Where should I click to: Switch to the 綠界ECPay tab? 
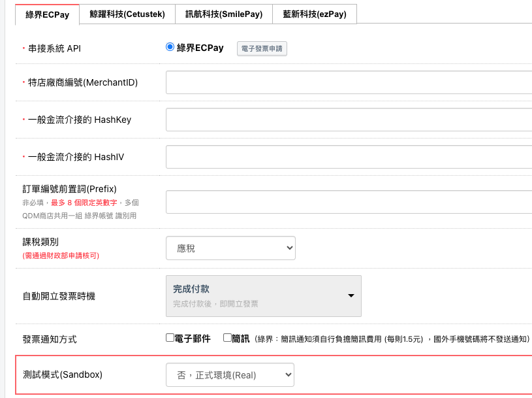pos(47,14)
